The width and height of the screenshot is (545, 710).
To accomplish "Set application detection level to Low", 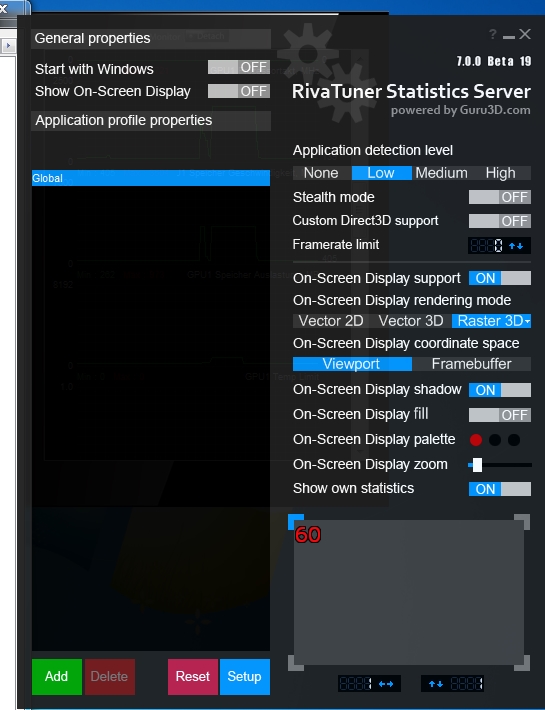I will tap(381, 173).
